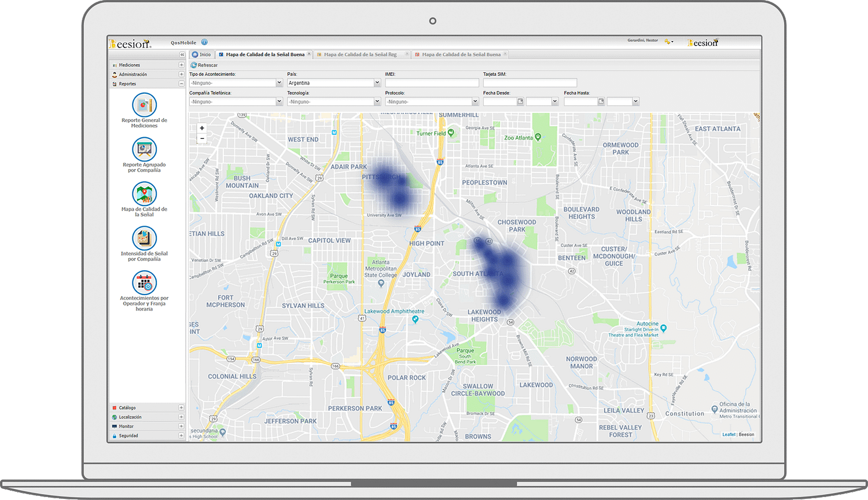Focus the Tarjeta SIM input field
The width and height of the screenshot is (868, 500).
pos(530,83)
